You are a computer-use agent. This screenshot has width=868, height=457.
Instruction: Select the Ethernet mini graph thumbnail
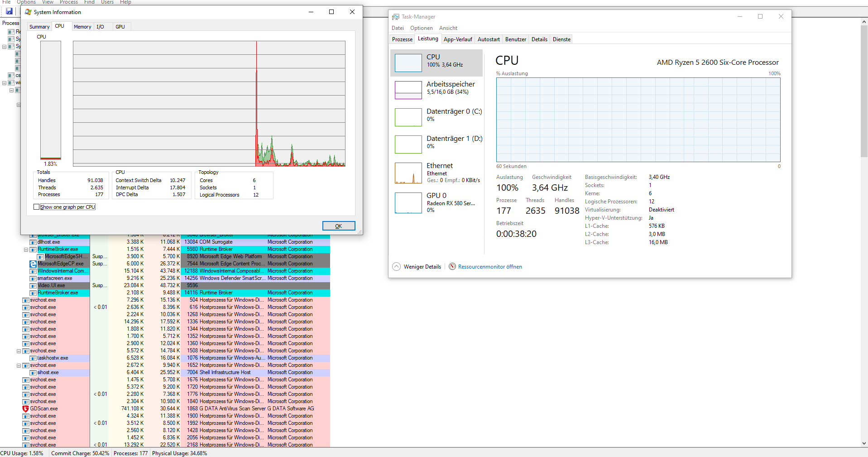pyautogui.click(x=408, y=173)
